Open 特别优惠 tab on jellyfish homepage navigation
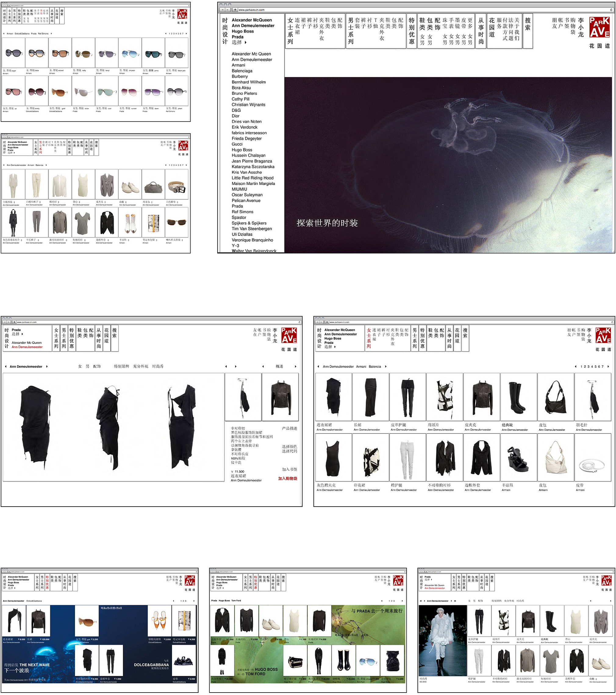This screenshot has height=695, width=616. coord(412,30)
